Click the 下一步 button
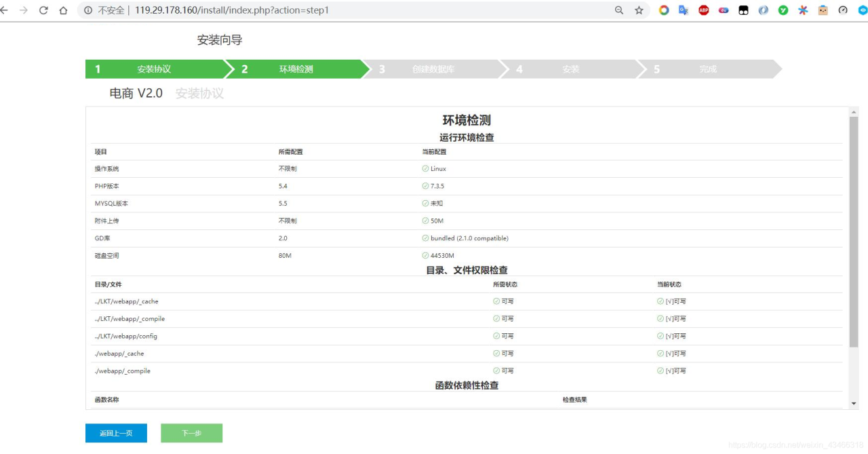This screenshot has height=454, width=868. pyautogui.click(x=191, y=433)
